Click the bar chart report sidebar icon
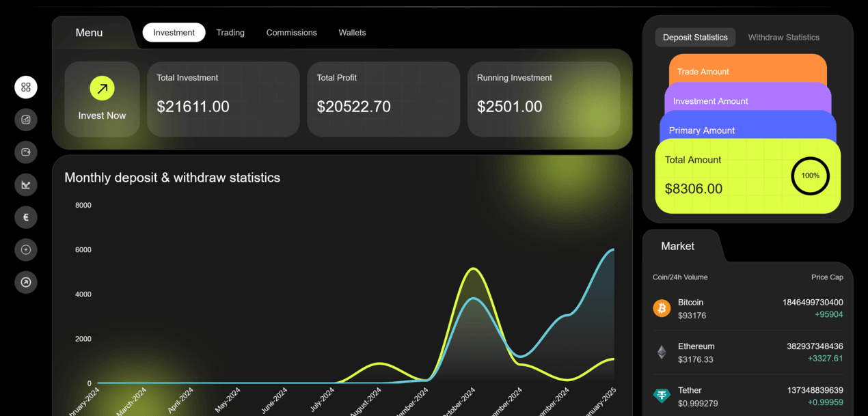Image resolution: width=868 pixels, height=416 pixels. click(26, 120)
